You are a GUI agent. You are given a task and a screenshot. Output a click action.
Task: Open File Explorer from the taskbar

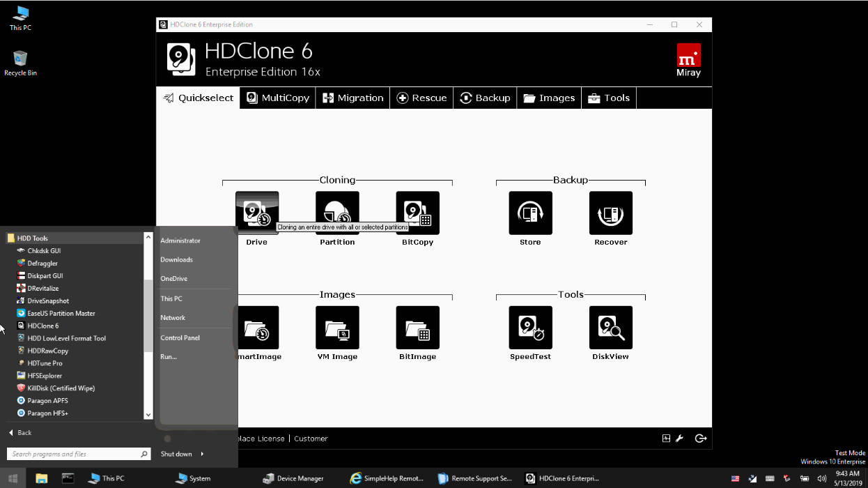[41, 478]
